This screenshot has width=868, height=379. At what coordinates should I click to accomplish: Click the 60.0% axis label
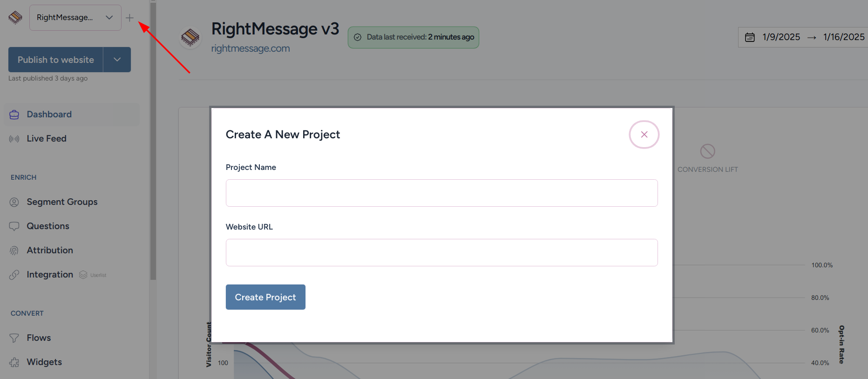click(x=820, y=330)
